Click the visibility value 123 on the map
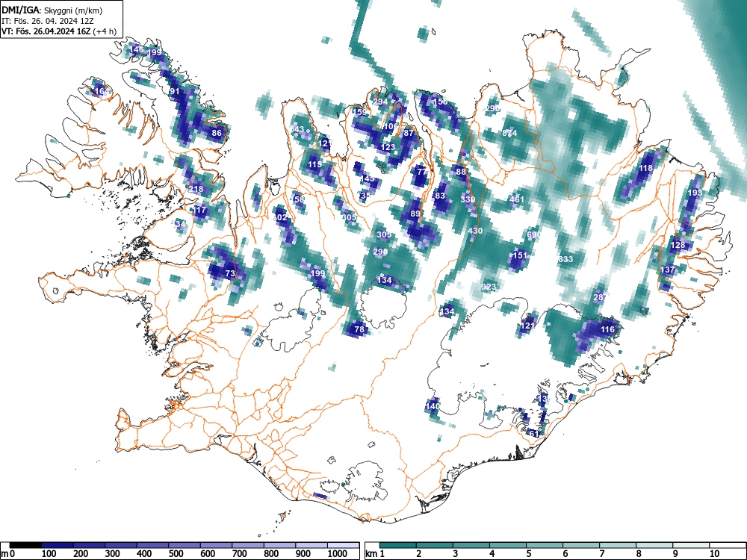 (388, 147)
